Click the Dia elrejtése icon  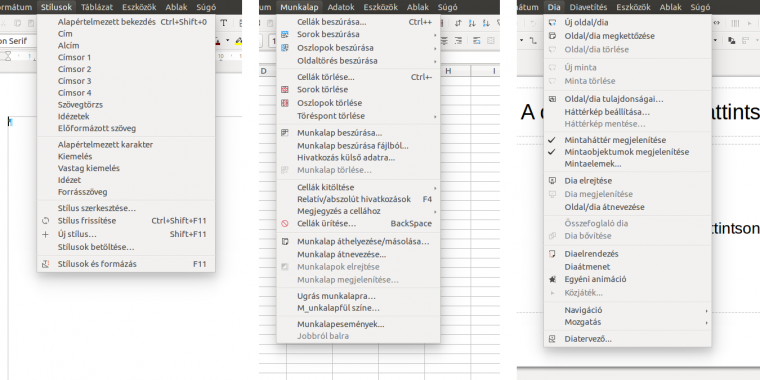pyautogui.click(x=552, y=180)
